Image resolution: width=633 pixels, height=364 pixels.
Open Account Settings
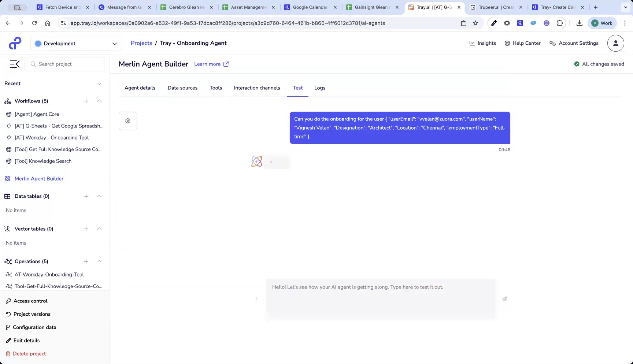point(574,43)
